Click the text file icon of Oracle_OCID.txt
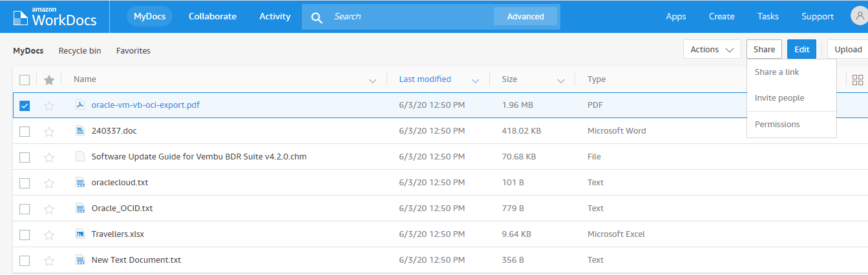868x275 pixels. point(80,209)
